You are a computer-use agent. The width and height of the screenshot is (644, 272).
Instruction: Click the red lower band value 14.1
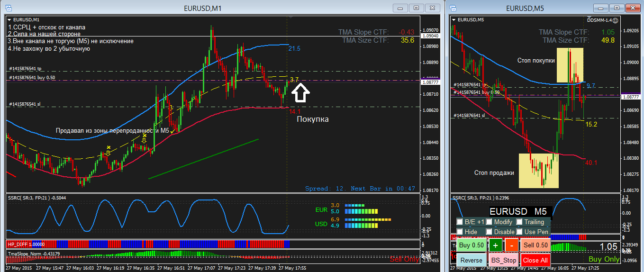[295, 111]
